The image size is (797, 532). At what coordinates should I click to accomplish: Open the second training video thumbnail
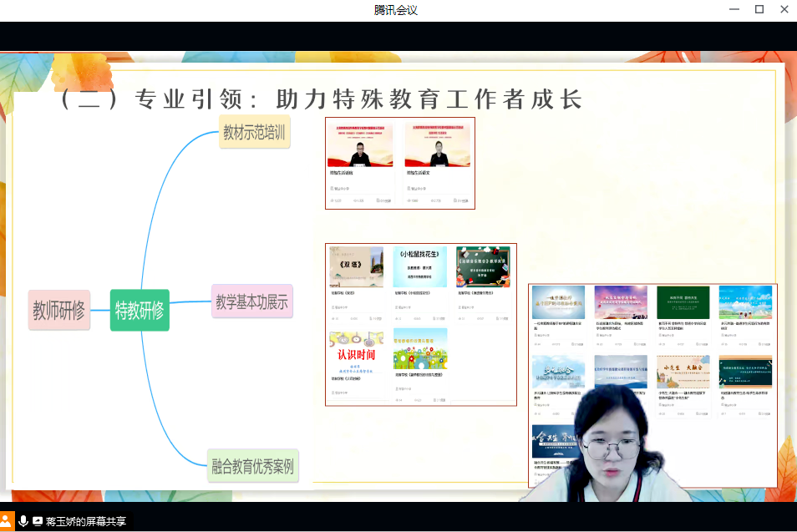[437, 147]
